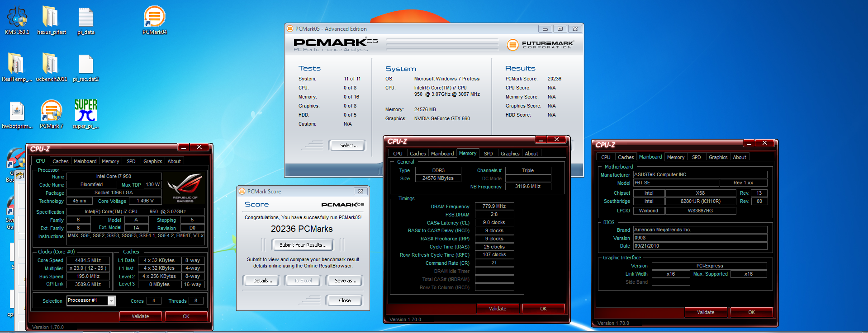This screenshot has width=868, height=333.
Task: Click the Southbridge 82801JR (ICH10R) field
Action: (x=700, y=201)
